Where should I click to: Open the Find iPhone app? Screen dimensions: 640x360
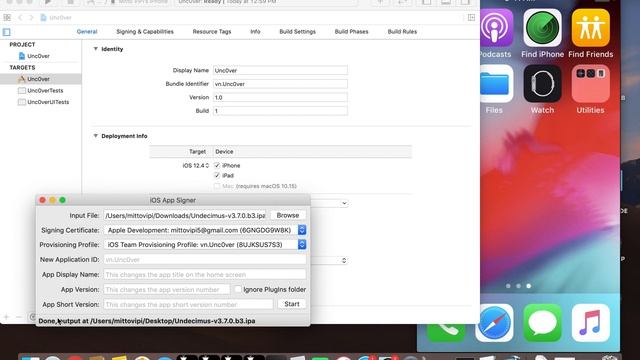(542, 28)
